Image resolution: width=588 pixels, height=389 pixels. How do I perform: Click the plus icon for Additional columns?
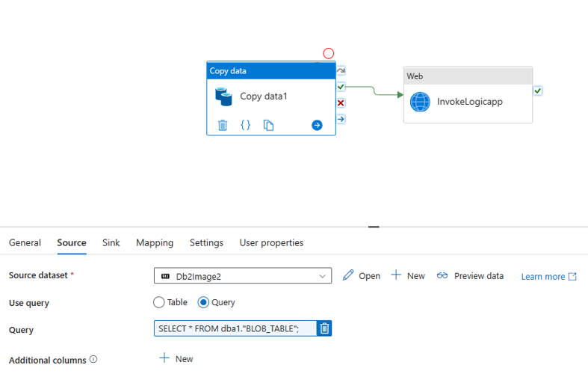click(x=164, y=358)
